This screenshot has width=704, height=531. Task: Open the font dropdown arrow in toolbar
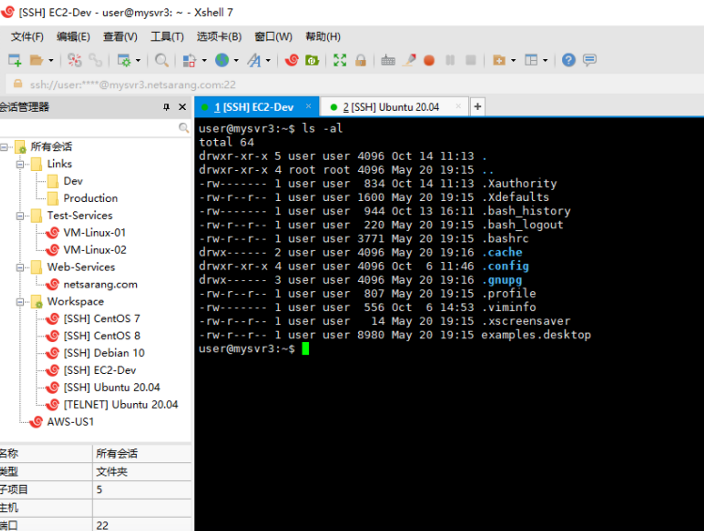pyautogui.click(x=268, y=60)
